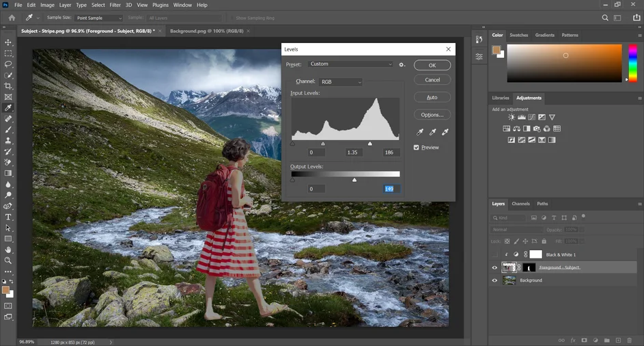Image resolution: width=644 pixels, height=346 pixels.
Task: Click the delete layer trash icon
Action: click(630, 340)
